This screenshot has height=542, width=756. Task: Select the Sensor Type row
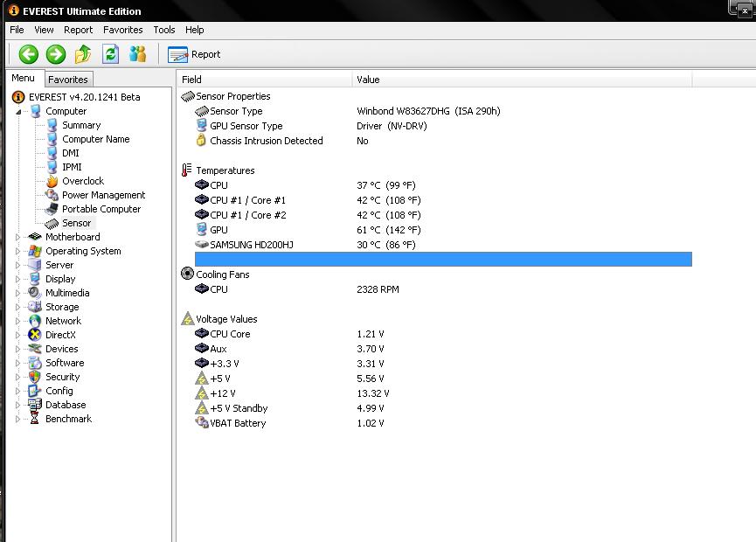click(443, 111)
